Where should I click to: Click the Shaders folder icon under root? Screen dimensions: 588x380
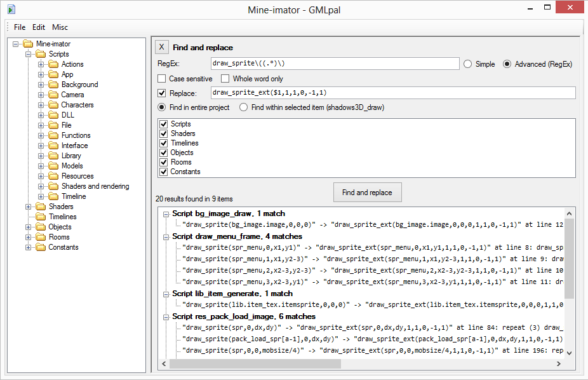41,207
